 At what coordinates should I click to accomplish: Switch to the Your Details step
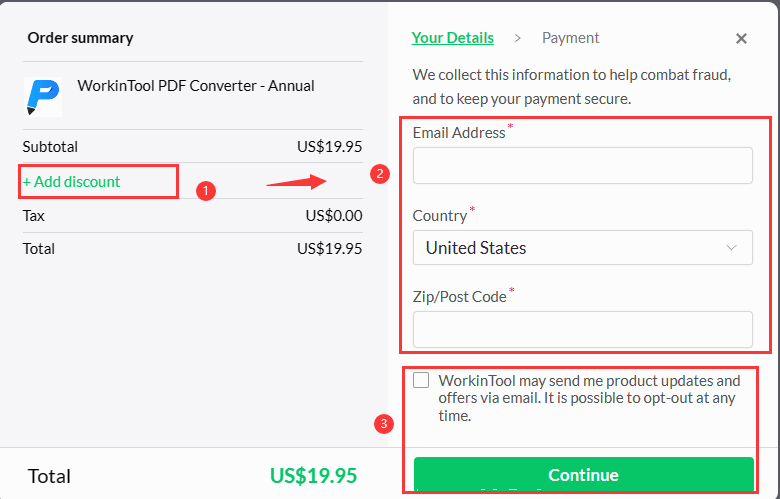(x=452, y=38)
